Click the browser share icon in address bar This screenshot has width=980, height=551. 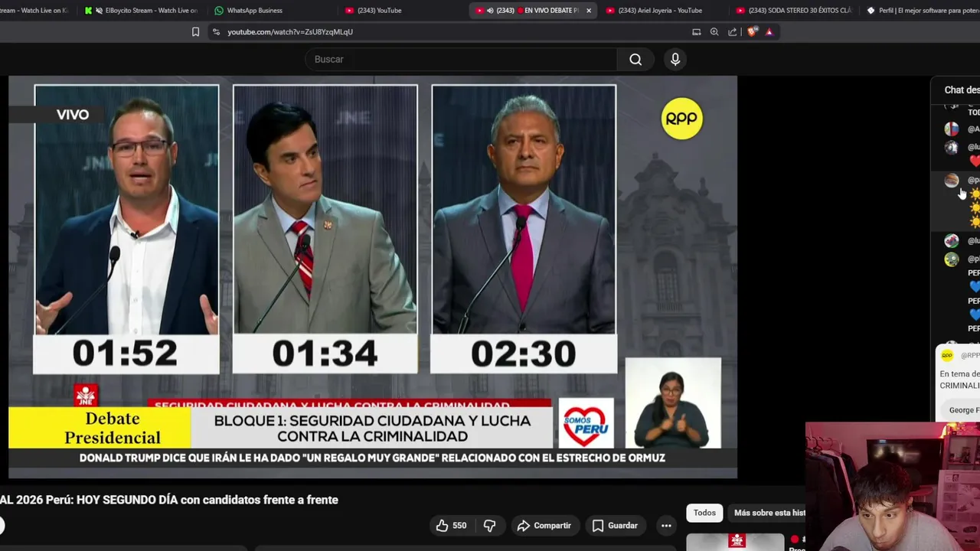pos(733,31)
